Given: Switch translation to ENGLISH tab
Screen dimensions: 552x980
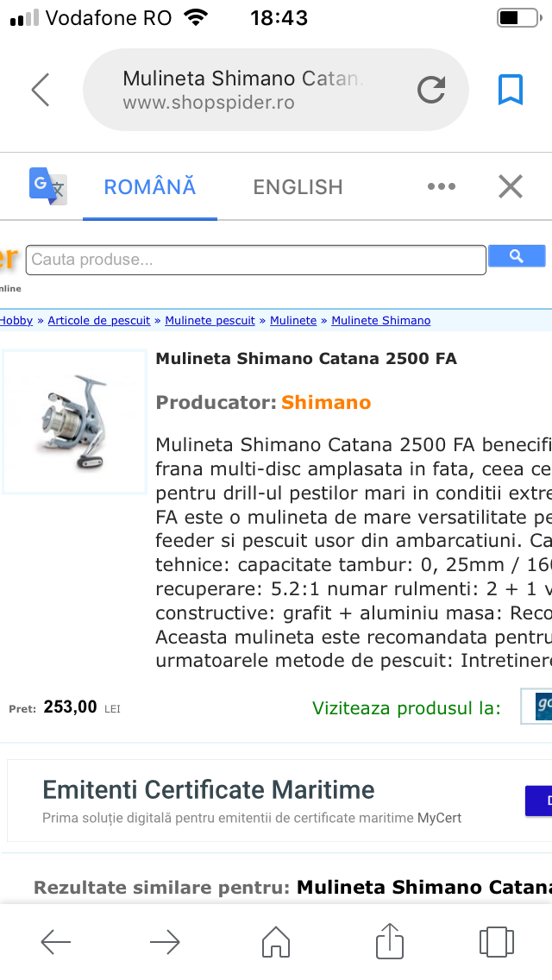Looking at the screenshot, I should [298, 186].
